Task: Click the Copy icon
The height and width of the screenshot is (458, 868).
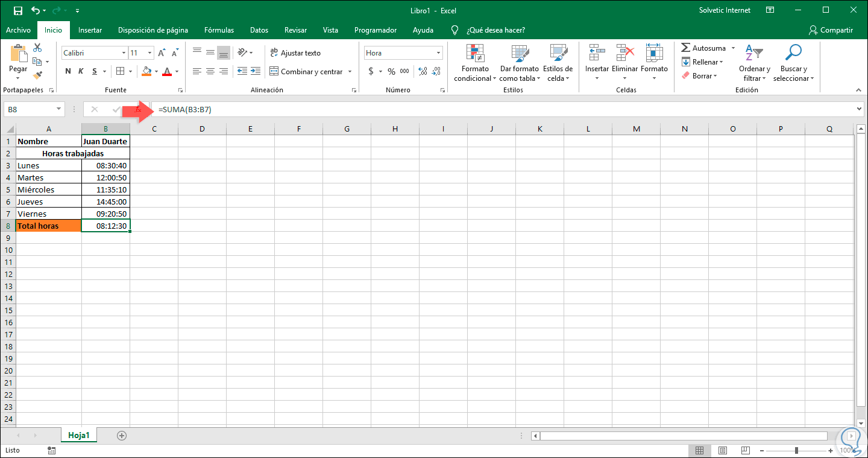Action: point(37,62)
